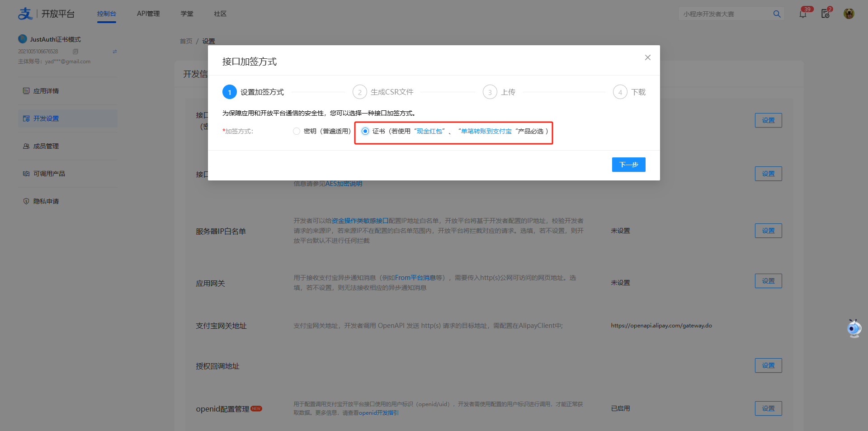Click the 下一步 button
868x431 pixels.
[628, 165]
